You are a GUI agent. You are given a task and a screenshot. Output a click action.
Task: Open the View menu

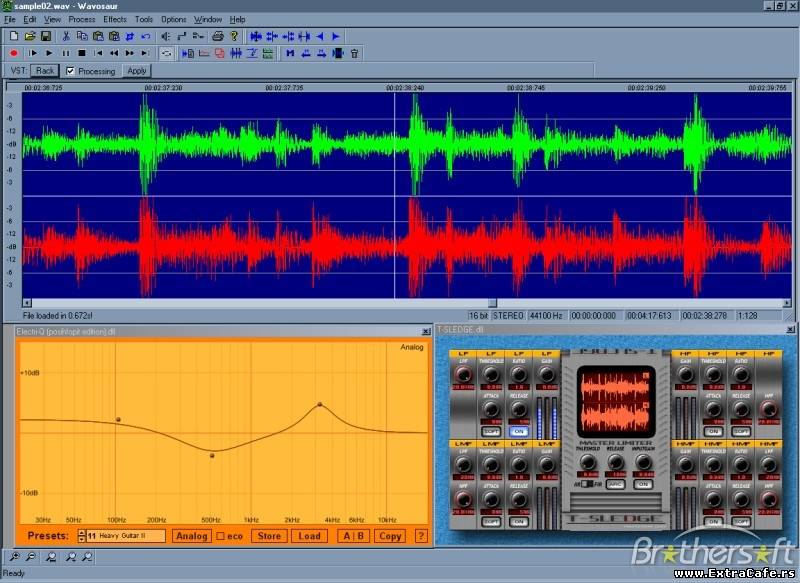click(52, 19)
